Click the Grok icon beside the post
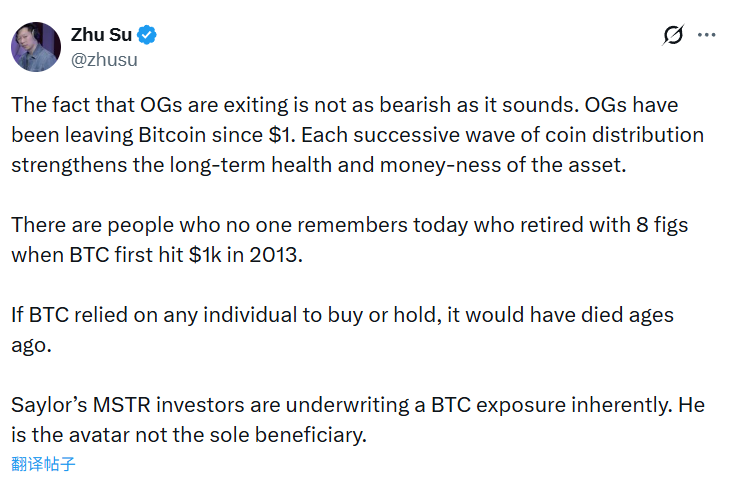 point(673,35)
